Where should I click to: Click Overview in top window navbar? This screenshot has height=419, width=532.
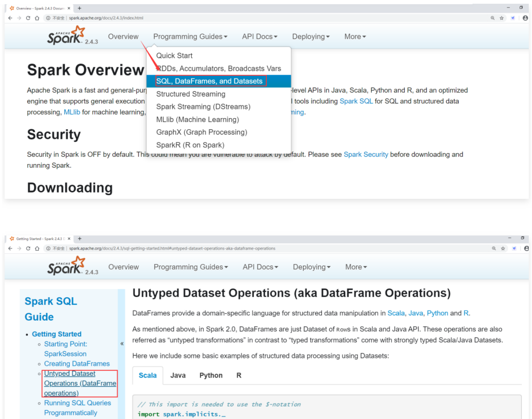(123, 37)
